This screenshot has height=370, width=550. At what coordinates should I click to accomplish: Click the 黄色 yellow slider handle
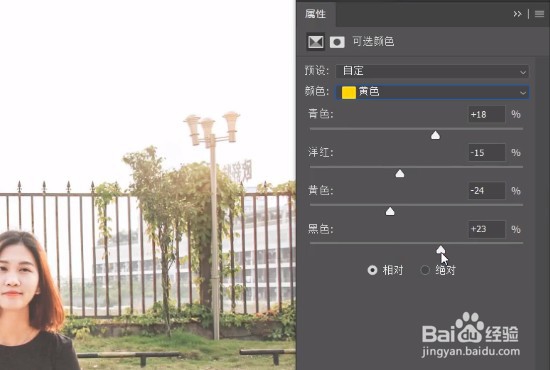(390, 211)
